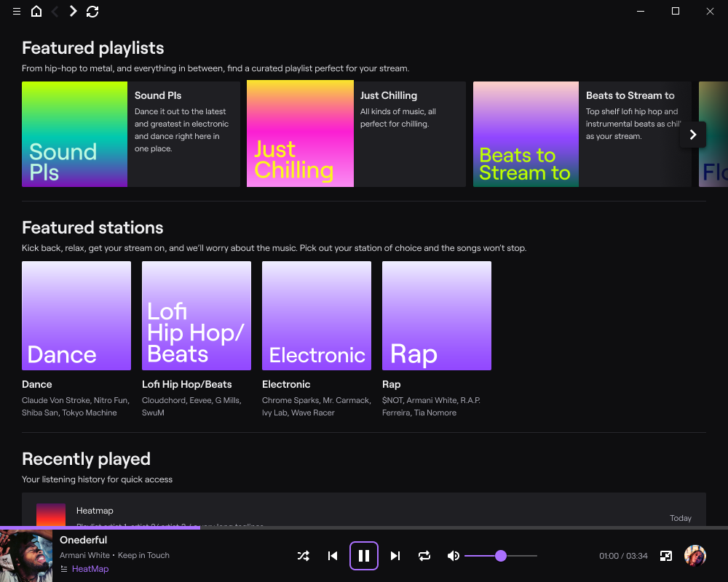The image size is (728, 582).
Task: Click the volume speaker icon
Action: coord(453,556)
